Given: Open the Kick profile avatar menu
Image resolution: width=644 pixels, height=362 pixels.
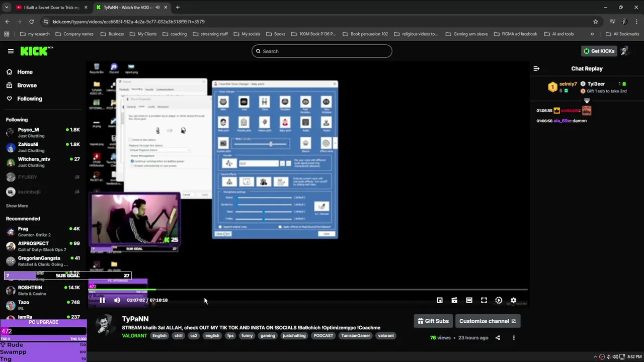Looking at the screenshot, I should coord(625,51).
